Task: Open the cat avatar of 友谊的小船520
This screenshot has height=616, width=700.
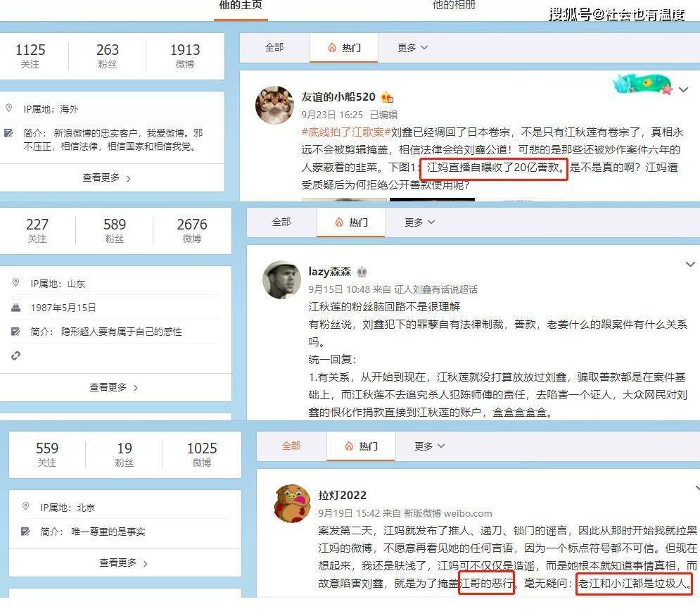Action: click(274, 106)
